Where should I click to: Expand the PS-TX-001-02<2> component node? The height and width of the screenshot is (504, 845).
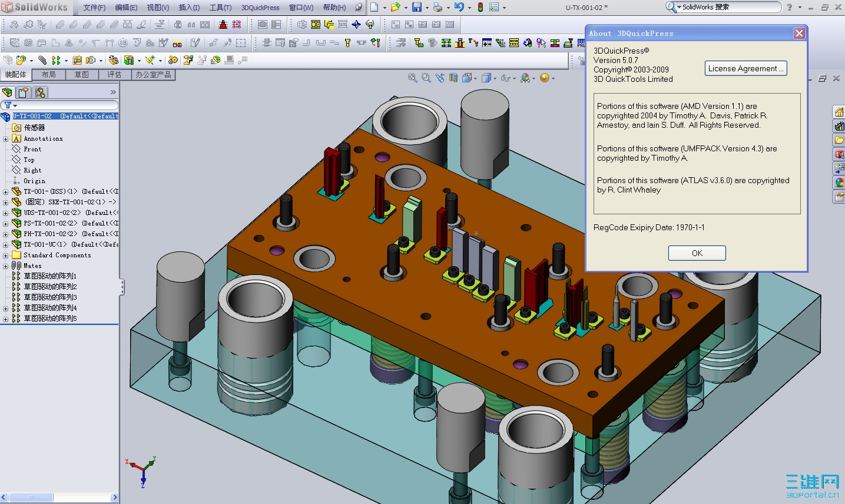coord(5,224)
